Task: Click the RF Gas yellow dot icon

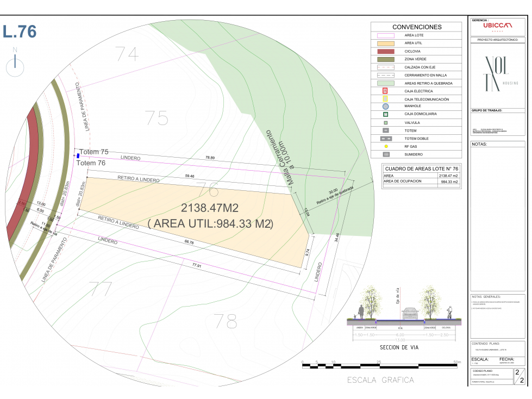Action: pos(386,147)
